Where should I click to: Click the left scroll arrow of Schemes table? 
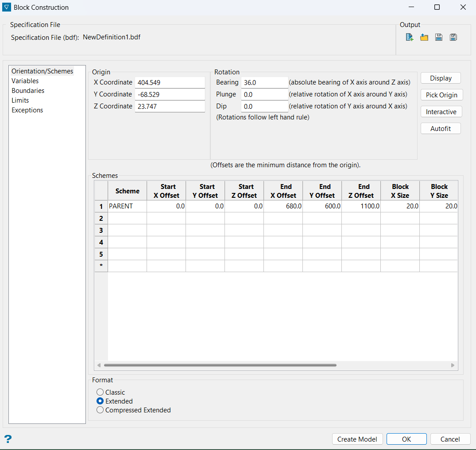[99, 365]
